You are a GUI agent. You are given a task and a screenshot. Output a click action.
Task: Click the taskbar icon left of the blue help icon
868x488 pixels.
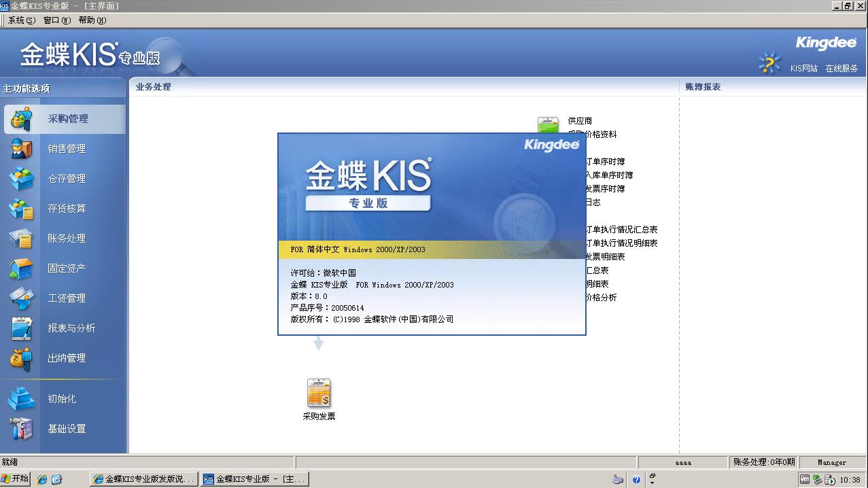[618, 479]
